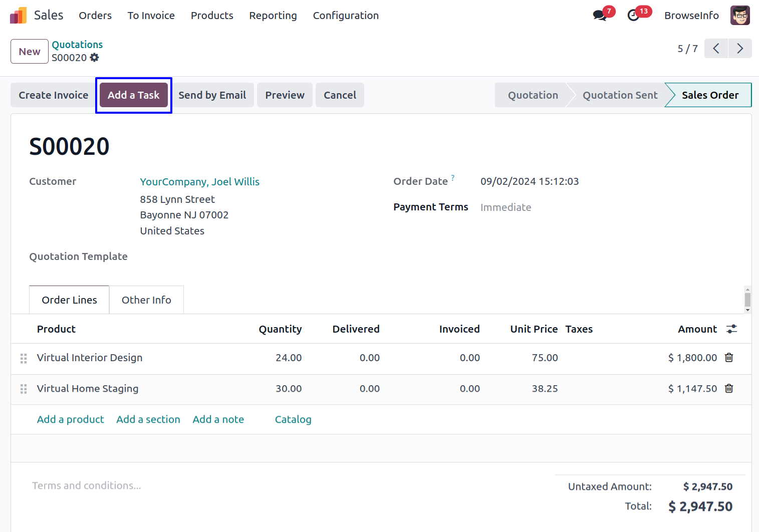Click the Add a product link
This screenshot has width=759, height=532.
[71, 419]
